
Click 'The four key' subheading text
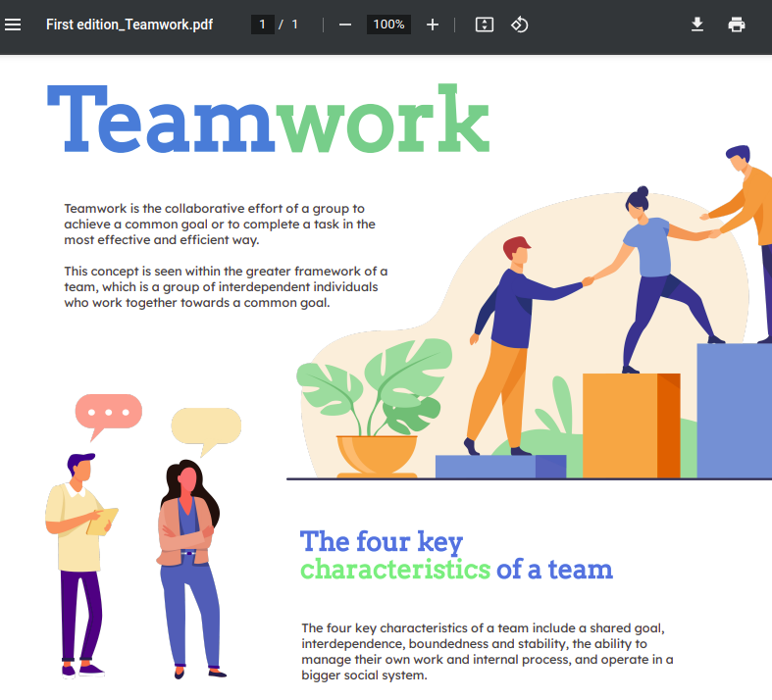pos(381,541)
